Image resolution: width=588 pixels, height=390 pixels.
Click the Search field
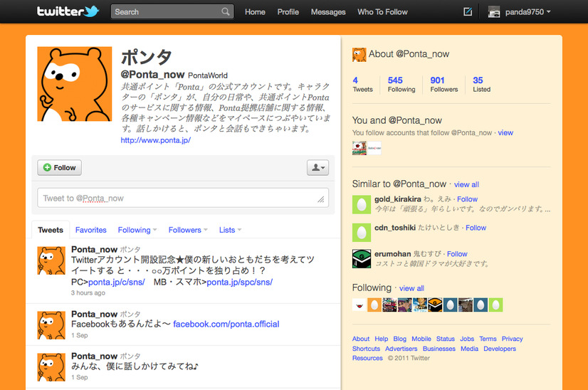172,11
